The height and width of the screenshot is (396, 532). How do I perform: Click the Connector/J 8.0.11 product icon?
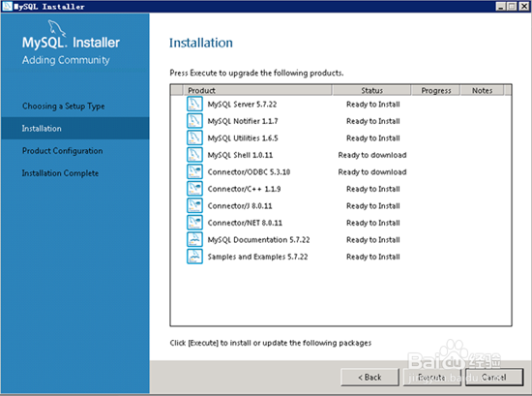[x=194, y=206]
